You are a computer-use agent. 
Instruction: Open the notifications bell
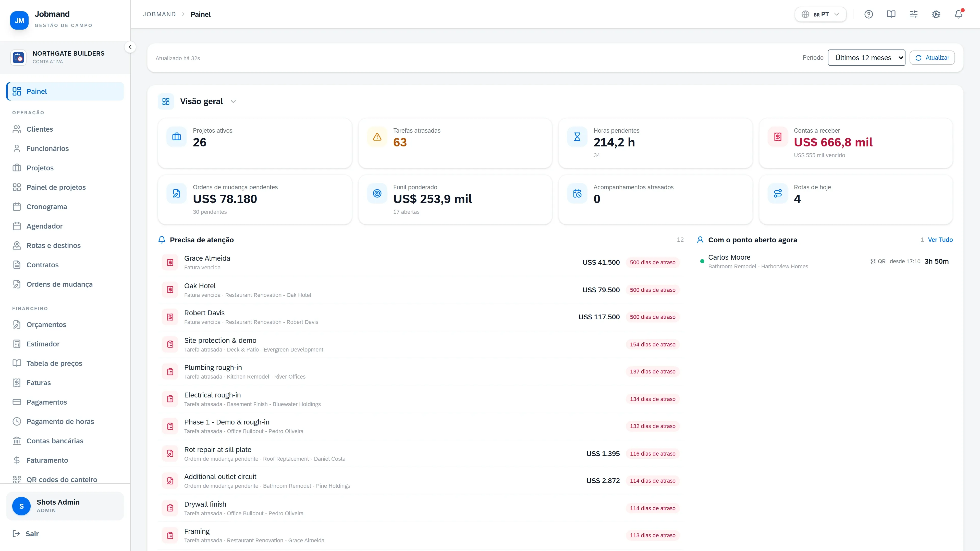[958, 15]
